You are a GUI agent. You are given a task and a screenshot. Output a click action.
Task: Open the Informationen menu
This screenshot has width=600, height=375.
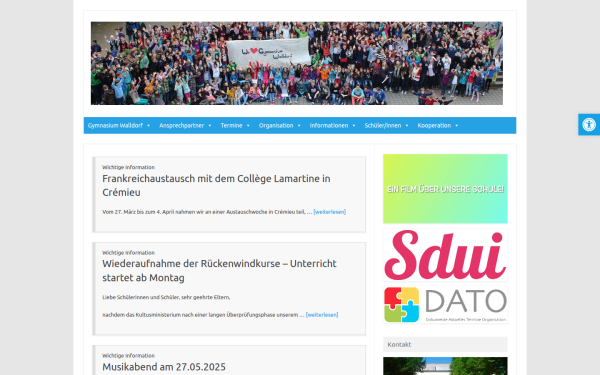click(329, 126)
